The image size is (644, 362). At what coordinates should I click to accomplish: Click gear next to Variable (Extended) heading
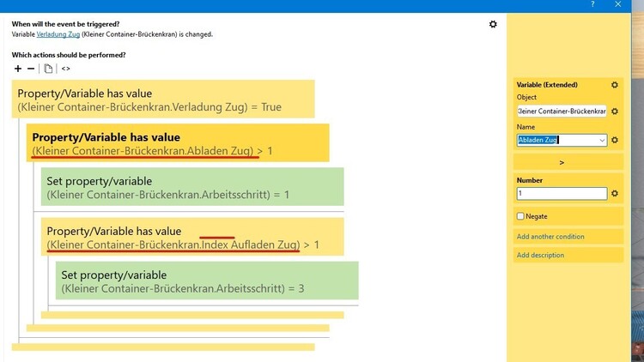[615, 85]
